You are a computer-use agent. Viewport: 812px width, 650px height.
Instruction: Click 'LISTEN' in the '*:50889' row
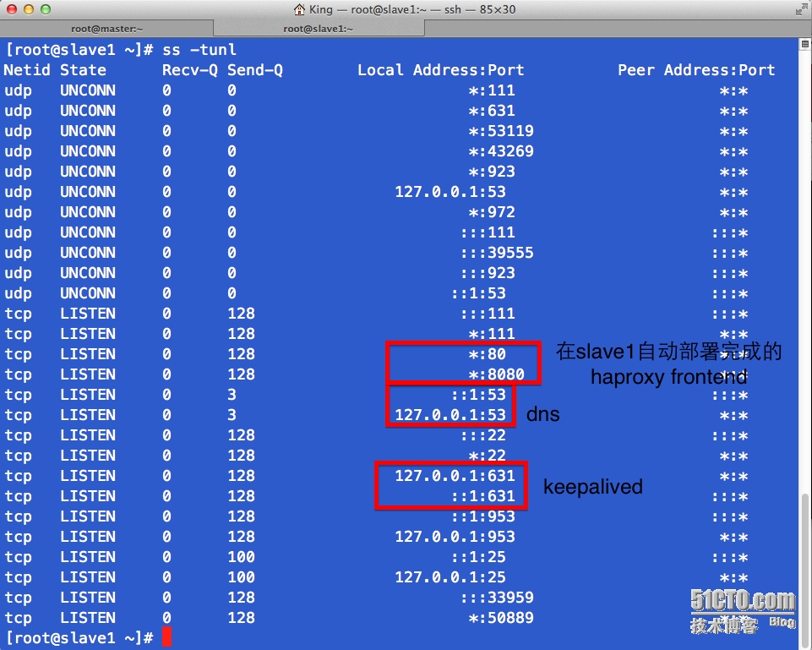(x=88, y=618)
